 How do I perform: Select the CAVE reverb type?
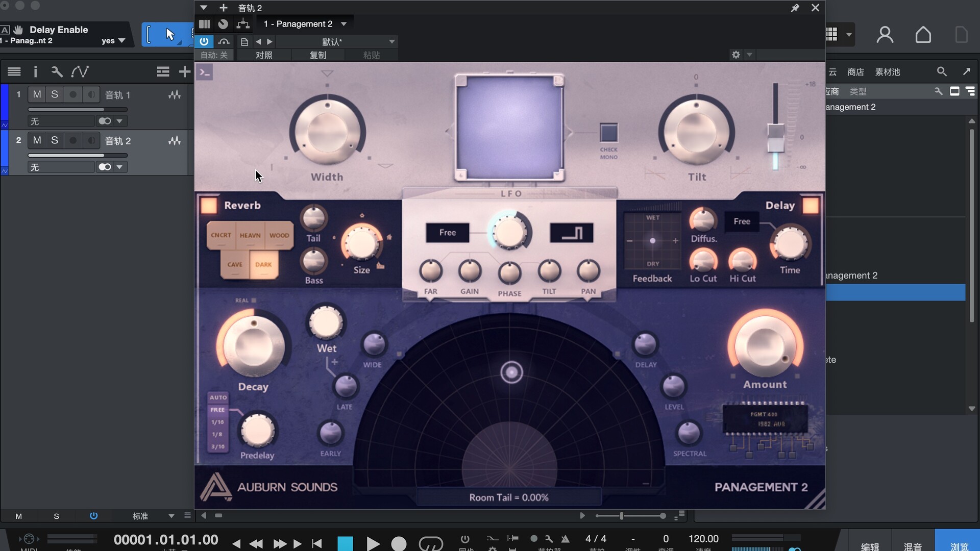point(235,264)
